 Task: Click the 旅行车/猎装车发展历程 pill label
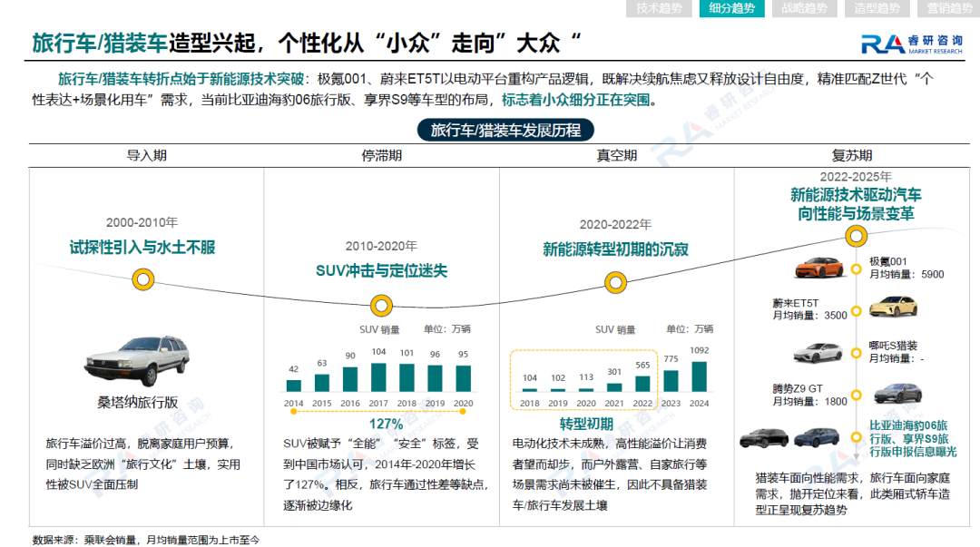(x=505, y=130)
